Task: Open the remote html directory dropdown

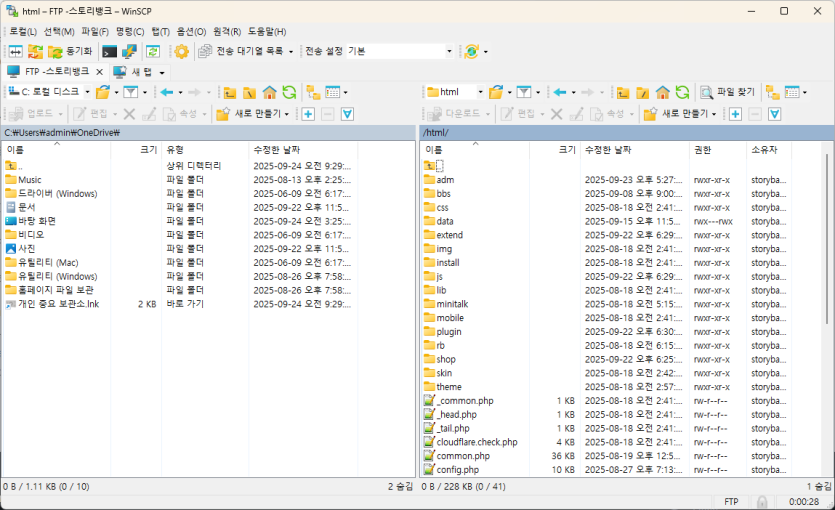Action: [x=481, y=92]
